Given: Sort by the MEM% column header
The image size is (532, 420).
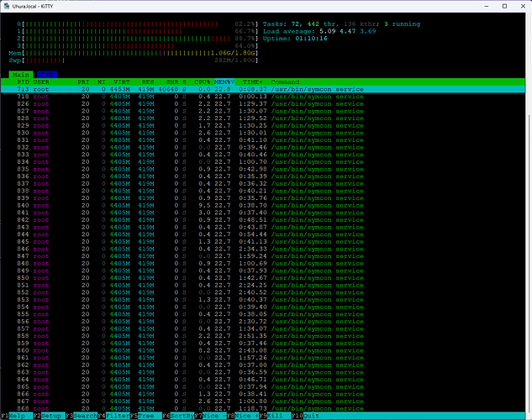Looking at the screenshot, I should (223, 81).
